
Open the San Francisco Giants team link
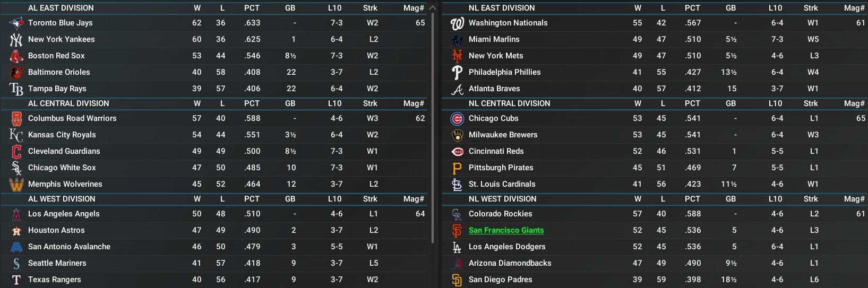[x=506, y=230]
